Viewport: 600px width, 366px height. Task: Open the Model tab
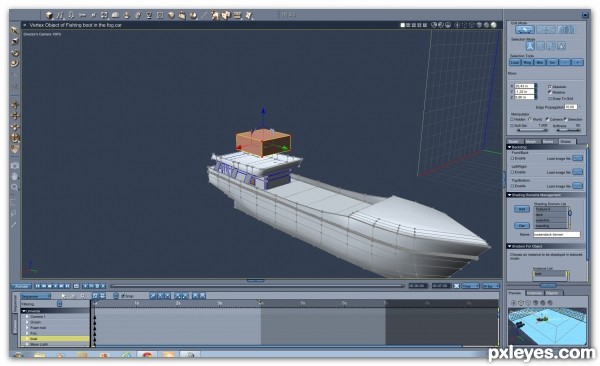tap(514, 141)
